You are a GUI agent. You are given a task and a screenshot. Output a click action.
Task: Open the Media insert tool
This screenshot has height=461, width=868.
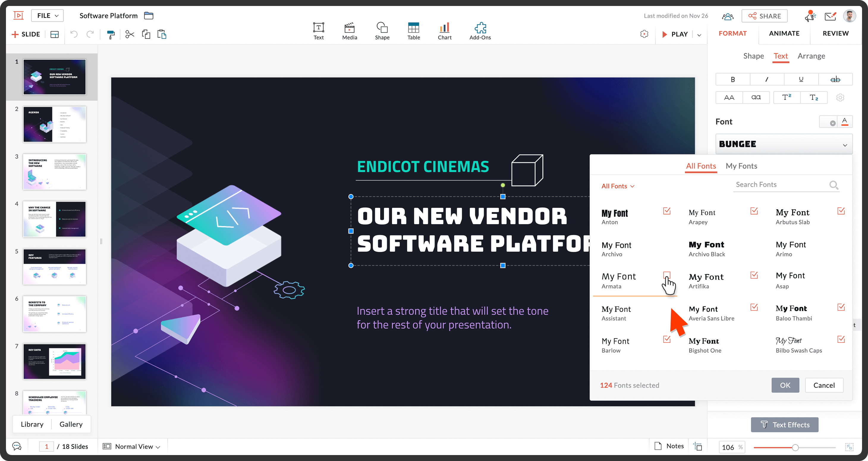click(x=349, y=31)
